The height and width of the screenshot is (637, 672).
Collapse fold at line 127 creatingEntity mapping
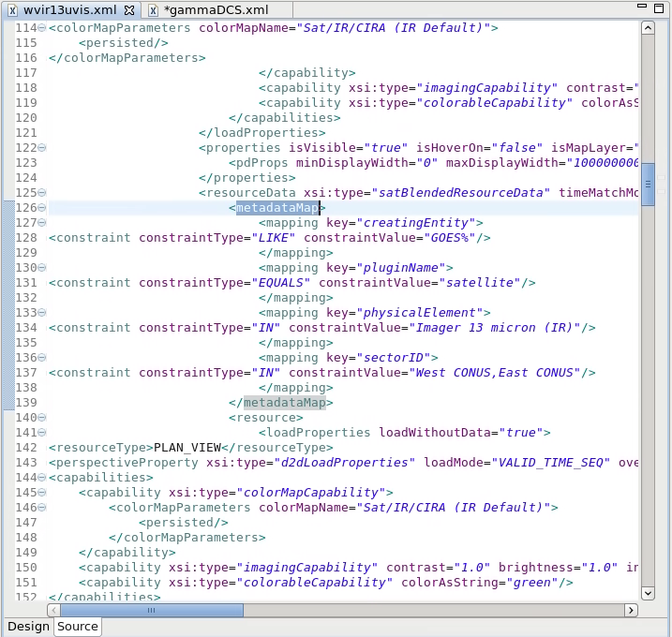[x=41, y=223]
